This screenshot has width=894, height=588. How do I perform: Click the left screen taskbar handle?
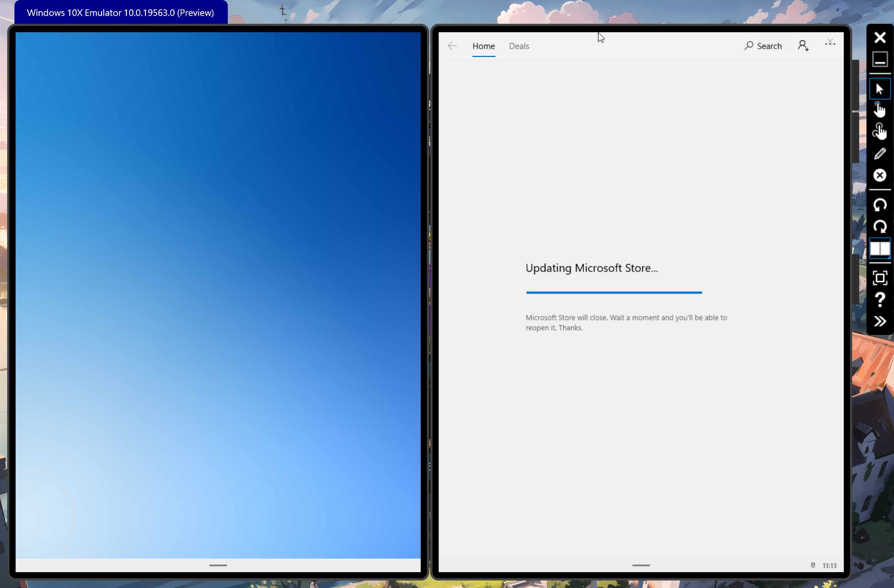pyautogui.click(x=218, y=565)
